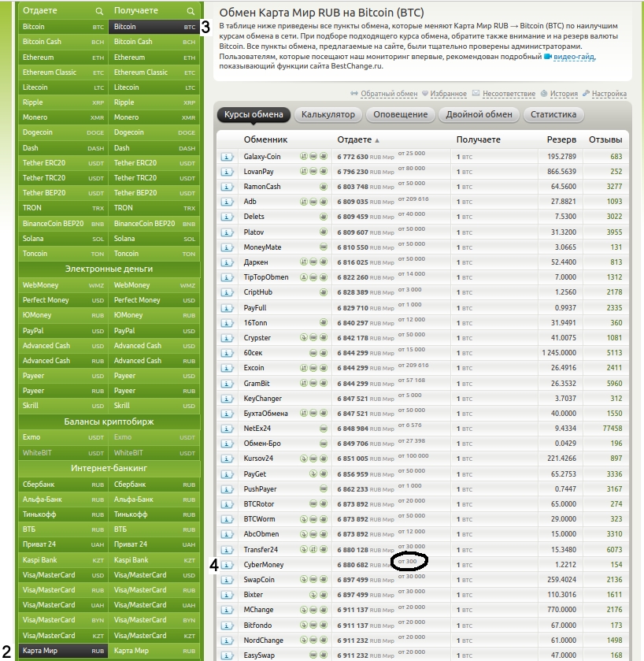Click the БухтаОбмена exchanger name

[x=266, y=414]
